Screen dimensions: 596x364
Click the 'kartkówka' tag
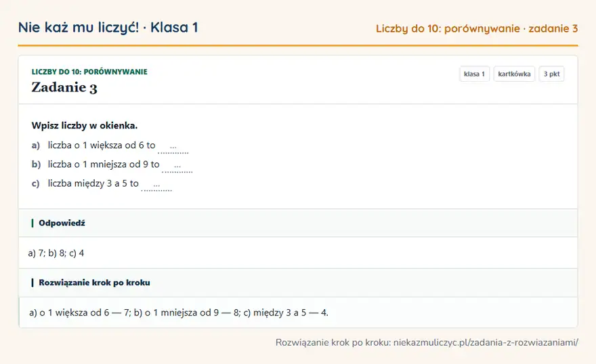coord(514,74)
